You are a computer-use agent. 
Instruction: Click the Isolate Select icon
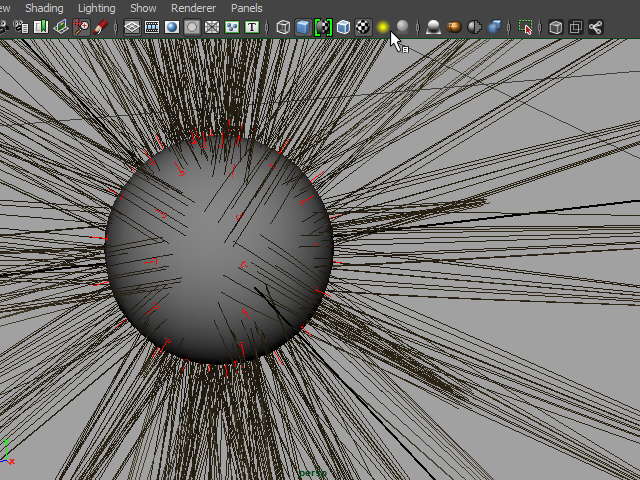click(x=525, y=27)
